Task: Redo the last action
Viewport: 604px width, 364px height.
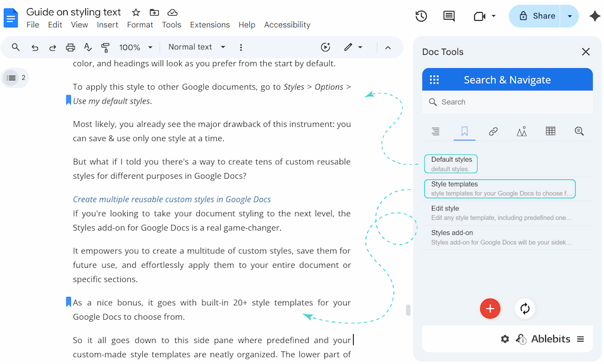Action: 52,48
